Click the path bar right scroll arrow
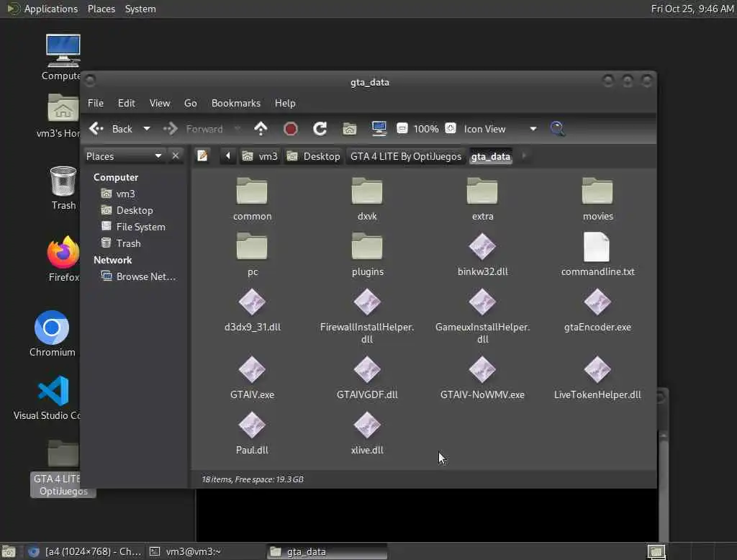 (x=524, y=155)
